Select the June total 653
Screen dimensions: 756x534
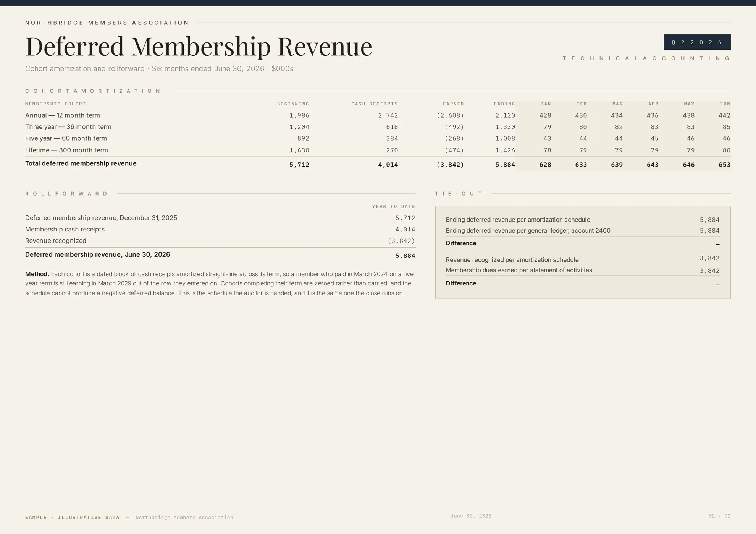[x=725, y=165]
